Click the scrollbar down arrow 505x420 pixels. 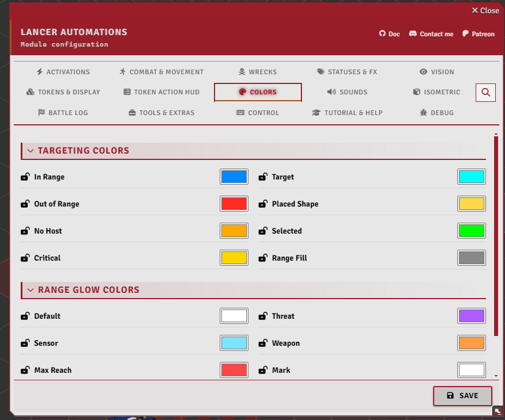tap(496, 376)
